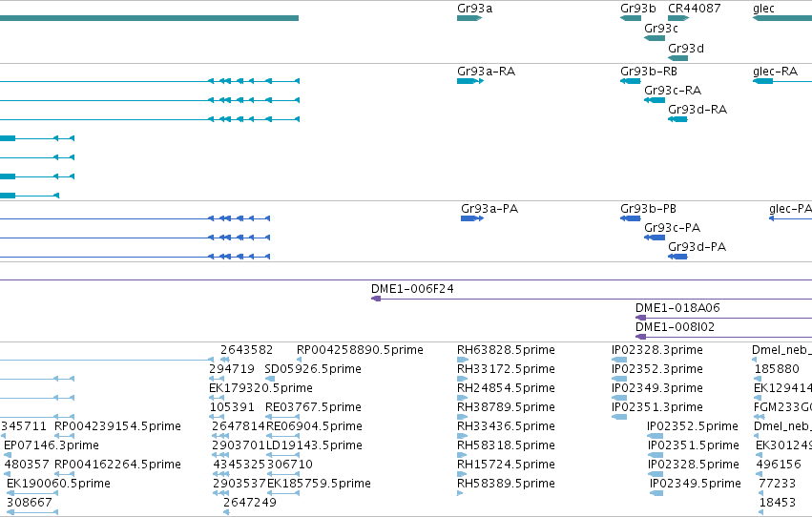812x517 pixels.
Task: Select the RH38789.5prime label
Action: (x=506, y=407)
